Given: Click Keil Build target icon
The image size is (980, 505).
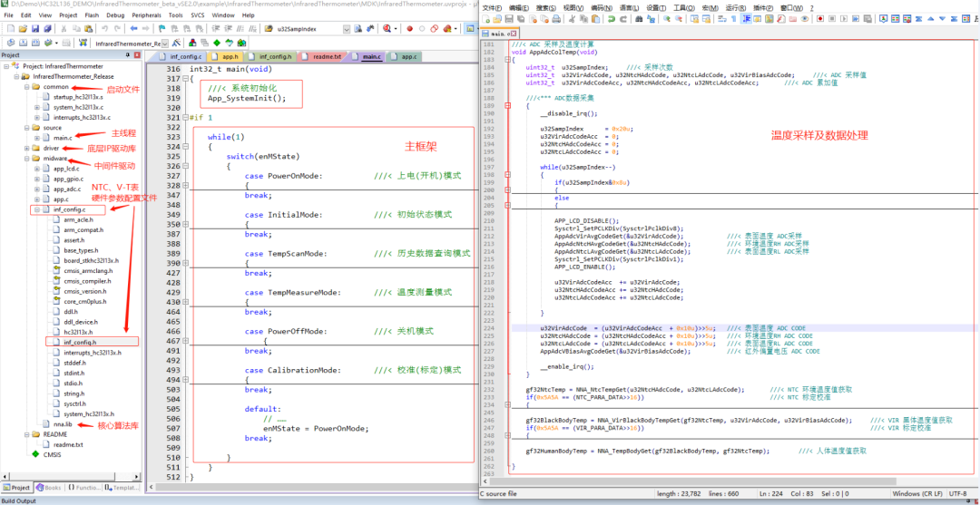Looking at the screenshot, I should (23, 44).
